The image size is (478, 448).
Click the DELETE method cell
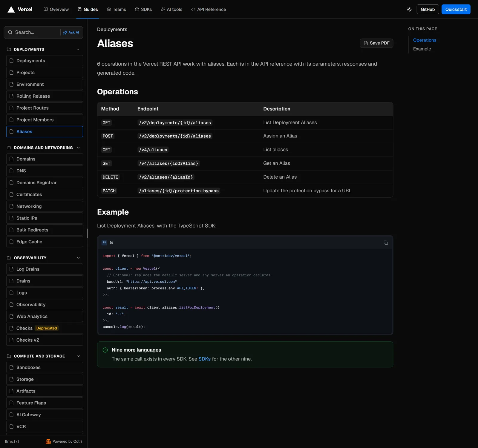click(x=110, y=177)
